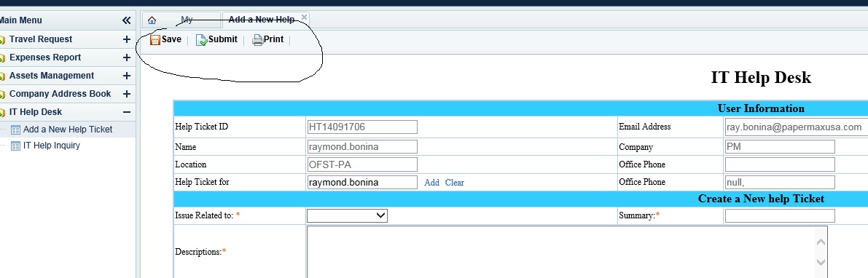
Task: Expand the Company Address Book section
Action: [x=126, y=94]
